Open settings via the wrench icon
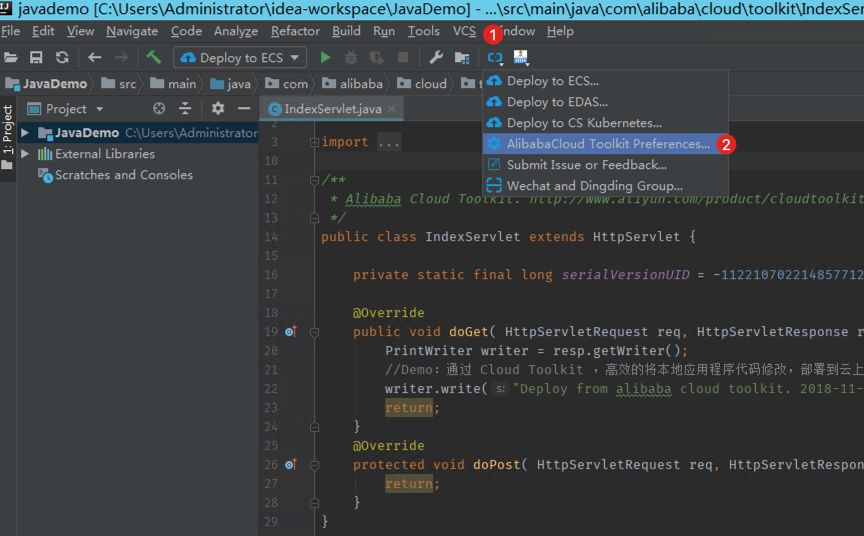Screen dimensions: 864x536 point(436,57)
